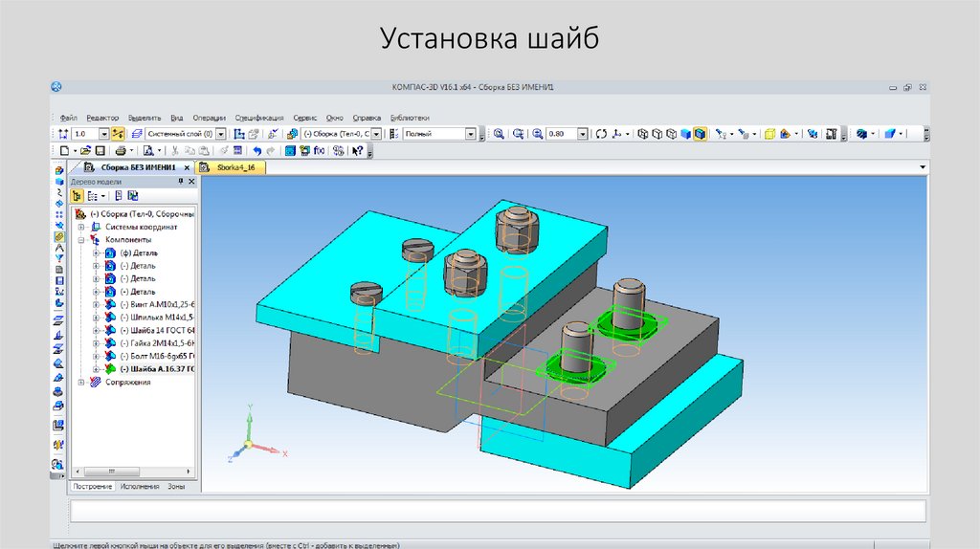Open the Сервис menu

tap(305, 118)
